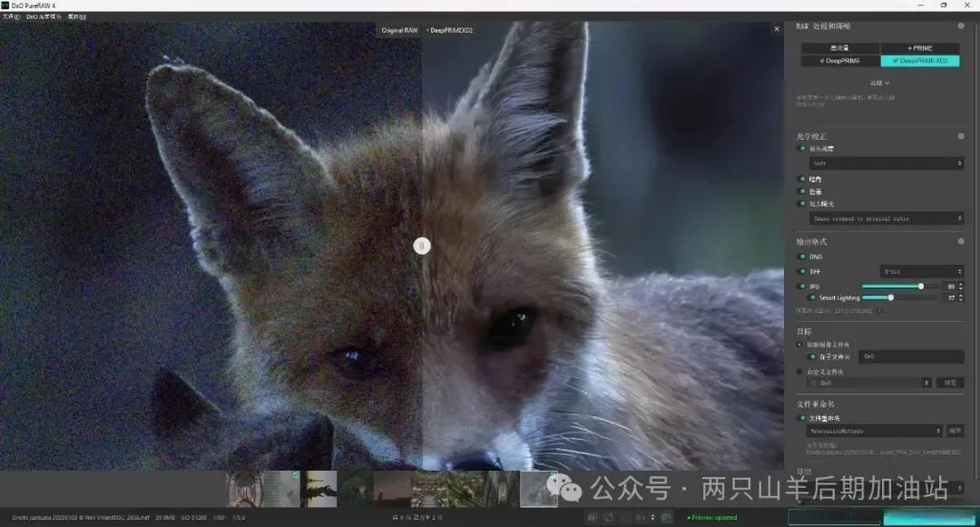Toggle TIFF output format
980x527 pixels.
click(x=802, y=271)
